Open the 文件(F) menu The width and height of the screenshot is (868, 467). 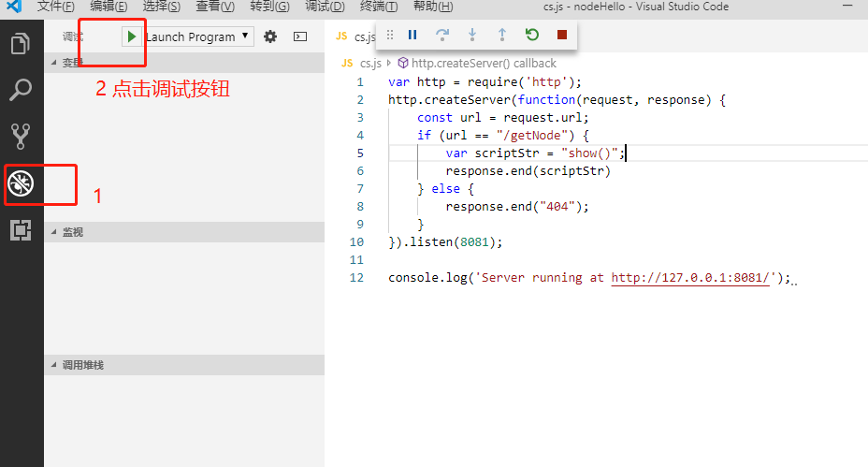click(x=56, y=7)
